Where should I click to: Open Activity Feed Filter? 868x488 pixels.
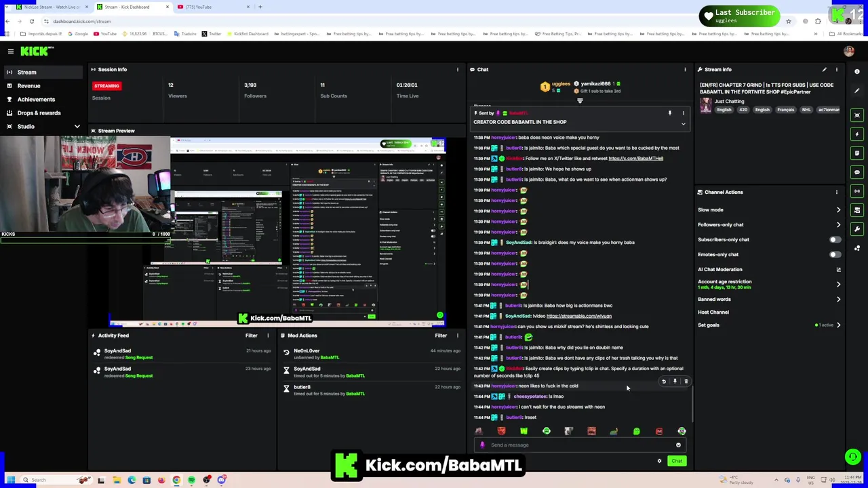pos(251,335)
